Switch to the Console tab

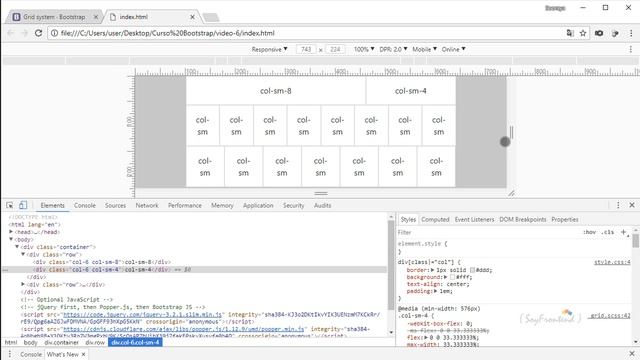coord(85,205)
